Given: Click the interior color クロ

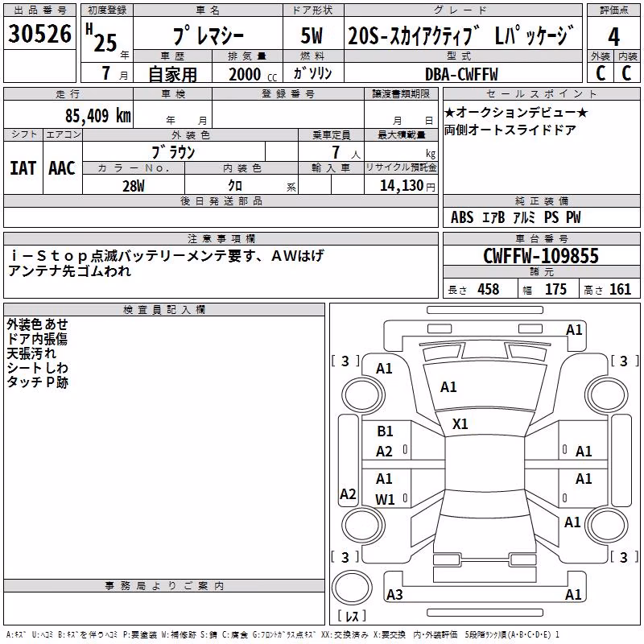Looking at the screenshot, I should pyautogui.click(x=235, y=186).
